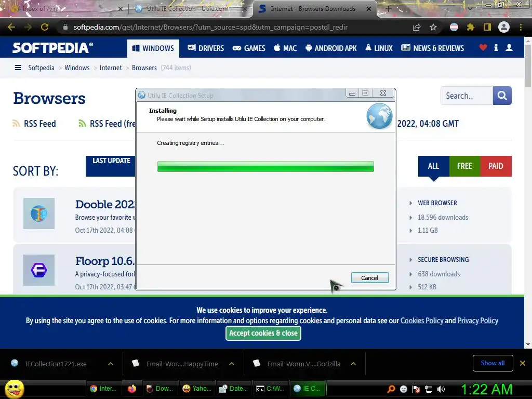Expand options for Email-Worm.V...Godzilla download

click(353, 364)
